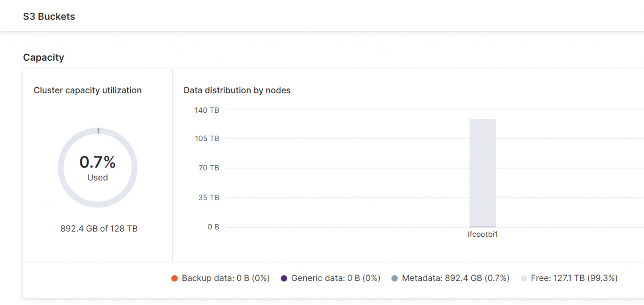Screen dimensions: 644x305
Task: Collapse the Data distribution by nodes chart
Action: click(x=237, y=90)
